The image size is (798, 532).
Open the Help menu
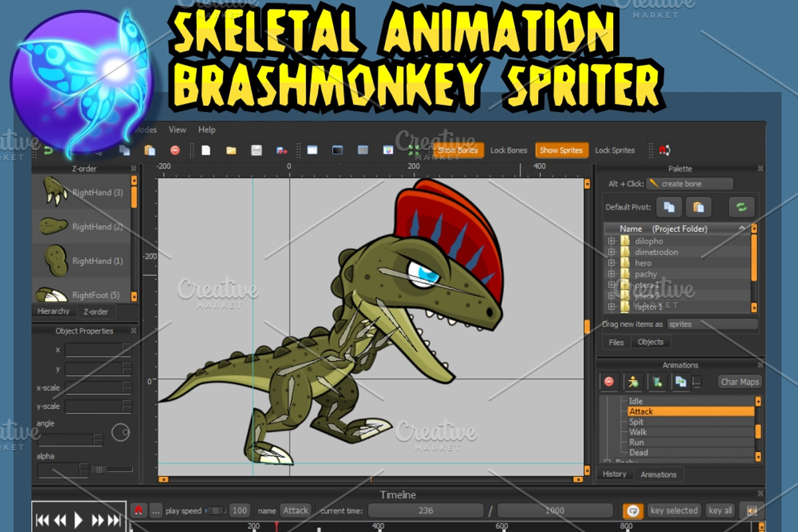[207, 130]
